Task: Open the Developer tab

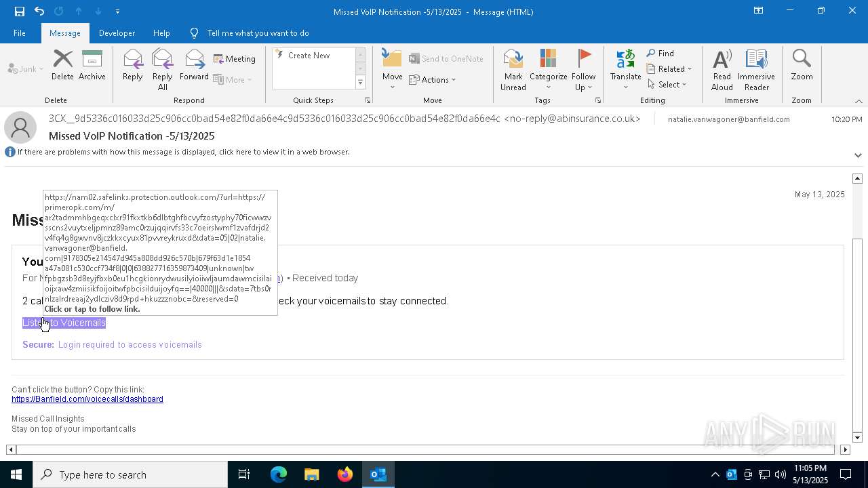Action: click(x=117, y=33)
